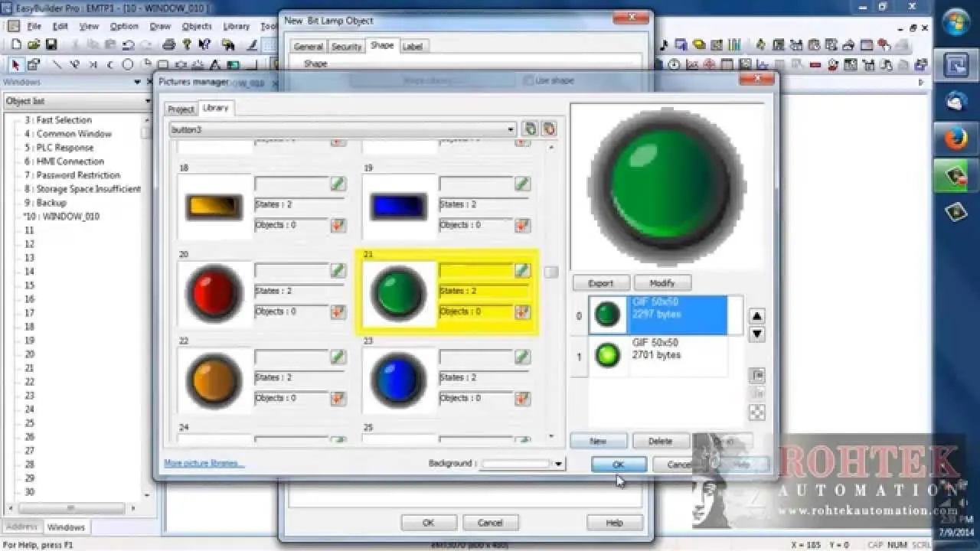Click the first library icon beside the button3 dropdown
The height and width of the screenshot is (551, 980).
point(530,129)
